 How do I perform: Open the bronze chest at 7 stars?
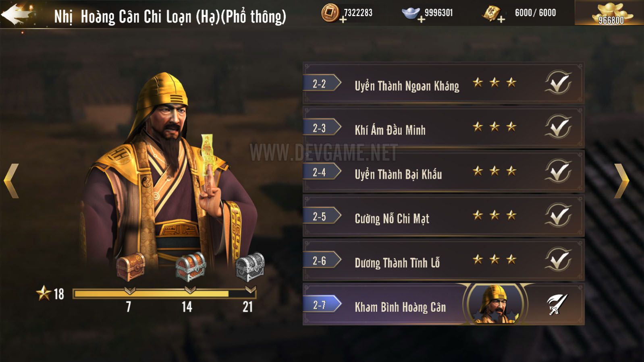[131, 267]
